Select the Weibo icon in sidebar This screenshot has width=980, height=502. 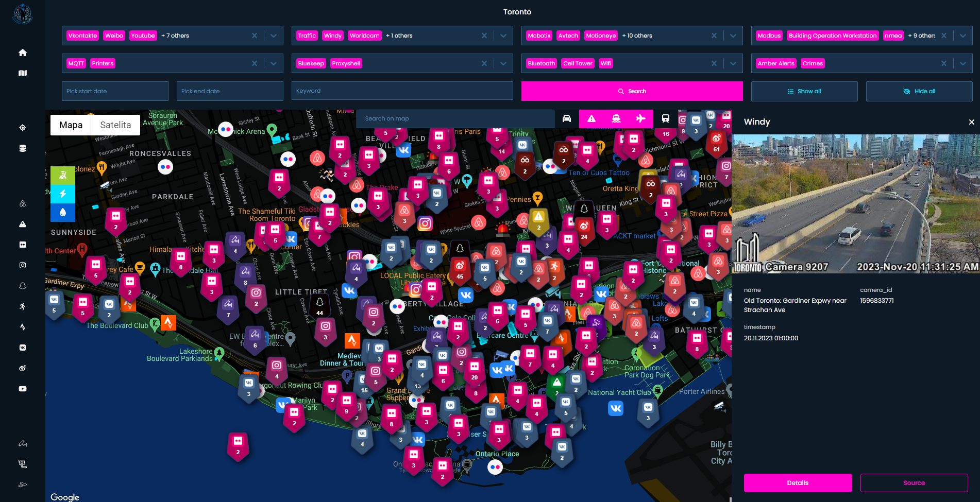[x=23, y=368]
